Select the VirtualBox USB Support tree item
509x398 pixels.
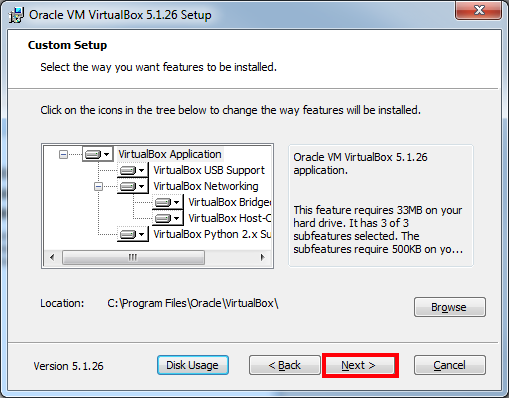[x=209, y=170]
